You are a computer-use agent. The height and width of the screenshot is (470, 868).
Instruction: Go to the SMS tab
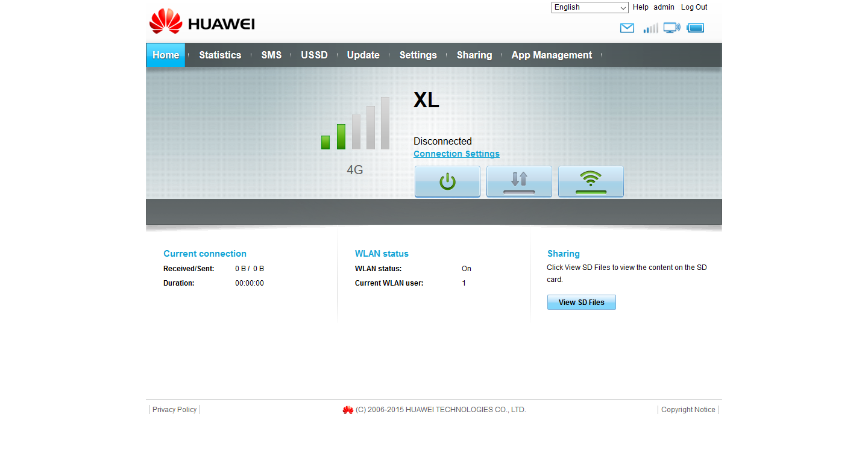[271, 55]
